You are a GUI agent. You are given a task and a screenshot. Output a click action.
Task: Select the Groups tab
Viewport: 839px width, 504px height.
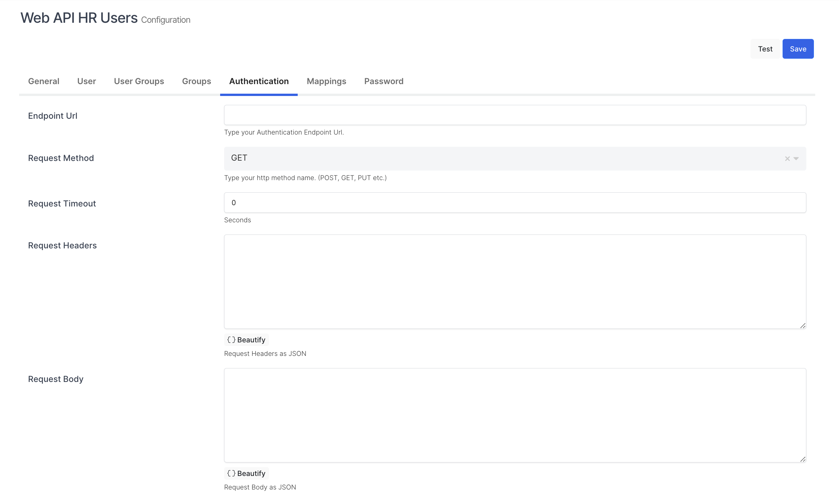pos(196,81)
